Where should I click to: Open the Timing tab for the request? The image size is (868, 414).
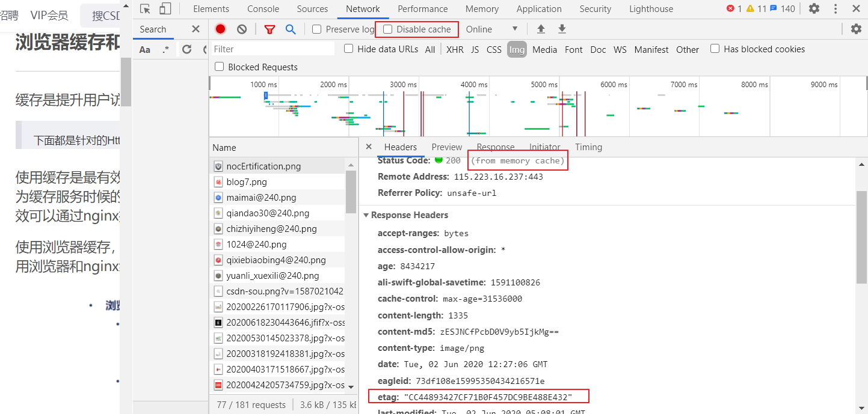pos(588,147)
